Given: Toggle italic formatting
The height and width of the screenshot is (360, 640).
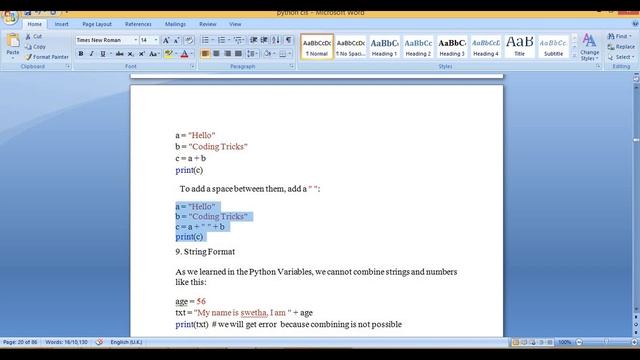Looking at the screenshot, I should pyautogui.click(x=92, y=54).
